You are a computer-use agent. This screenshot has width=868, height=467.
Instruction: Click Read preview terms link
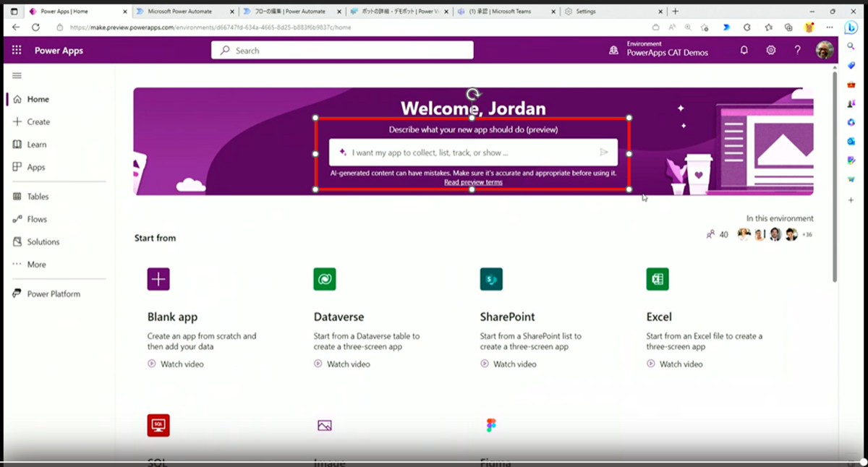coord(473,182)
